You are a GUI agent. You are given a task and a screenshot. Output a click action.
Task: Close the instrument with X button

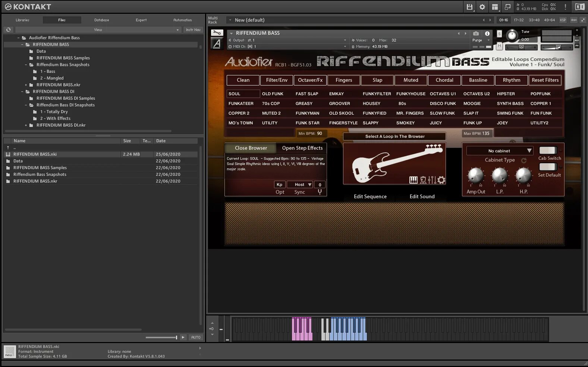[577, 30]
